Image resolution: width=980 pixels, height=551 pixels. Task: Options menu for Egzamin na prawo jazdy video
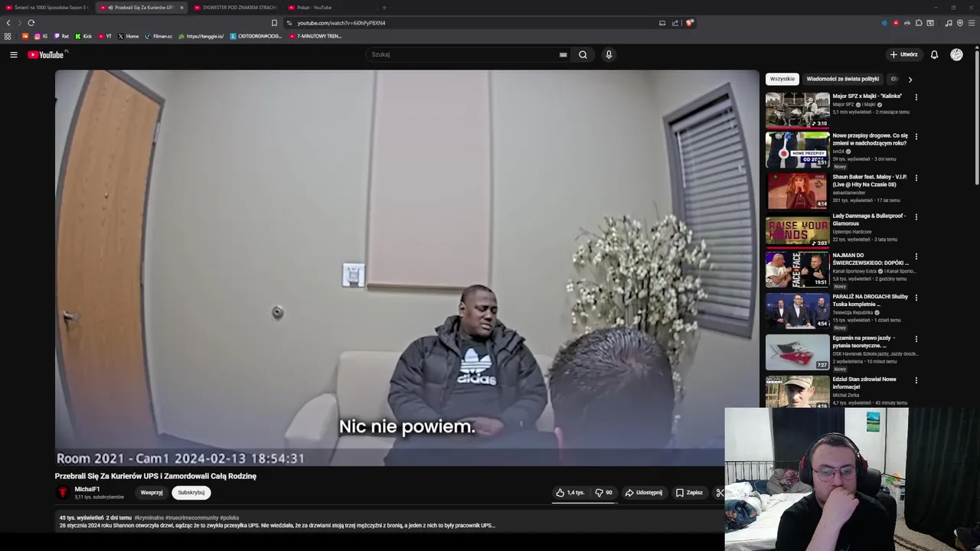pyautogui.click(x=916, y=339)
